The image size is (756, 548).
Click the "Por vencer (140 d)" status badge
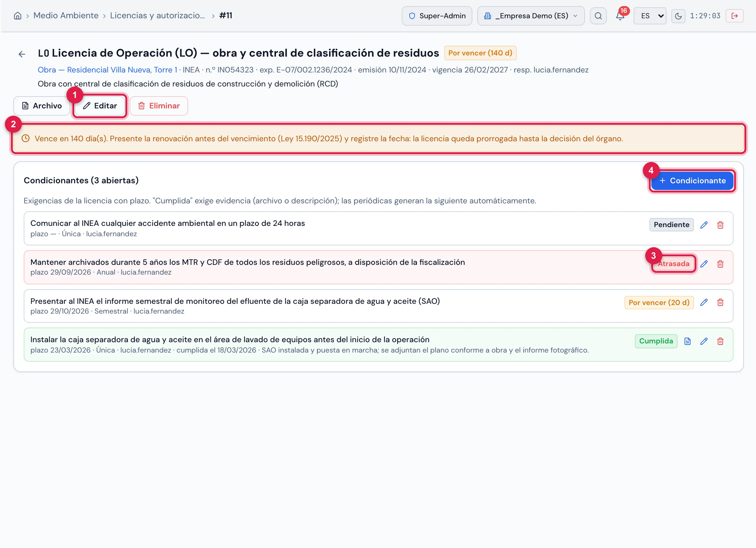480,53
